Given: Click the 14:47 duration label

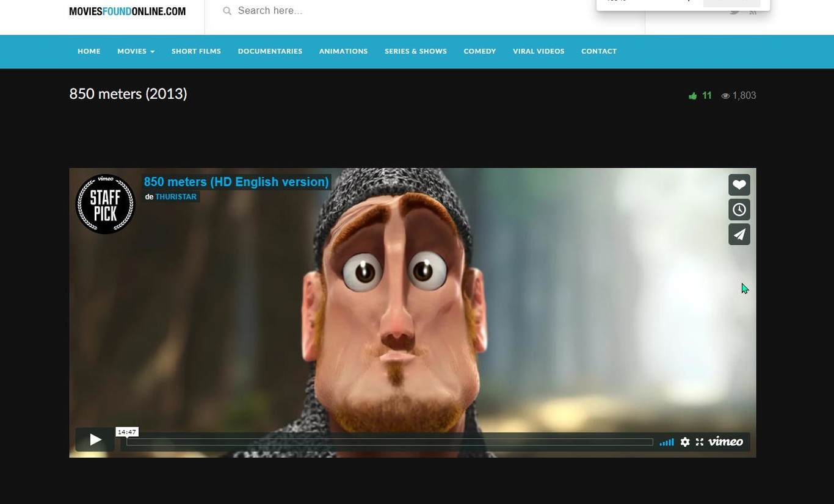Looking at the screenshot, I should coord(127,432).
